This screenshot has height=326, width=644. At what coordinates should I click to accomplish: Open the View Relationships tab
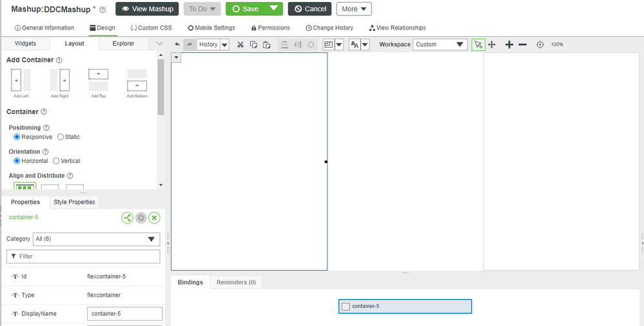point(397,28)
